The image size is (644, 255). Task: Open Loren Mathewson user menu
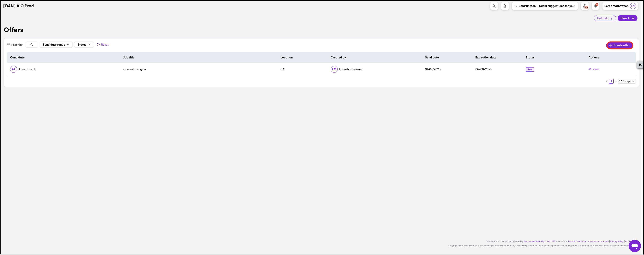point(620,6)
